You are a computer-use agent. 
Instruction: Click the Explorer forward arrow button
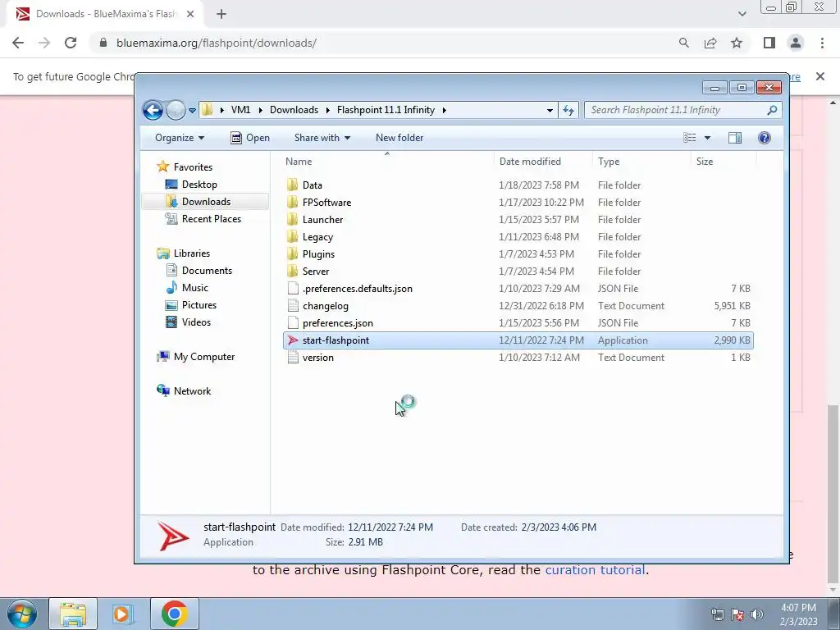[176, 111]
